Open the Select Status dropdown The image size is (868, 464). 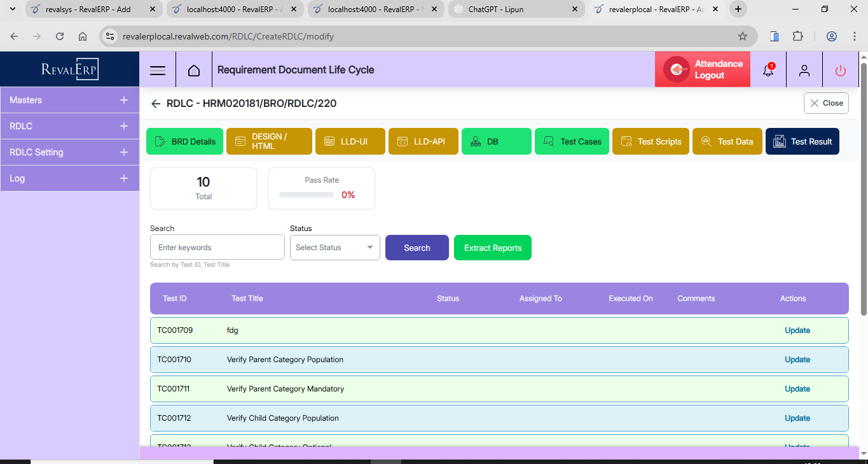(334, 248)
